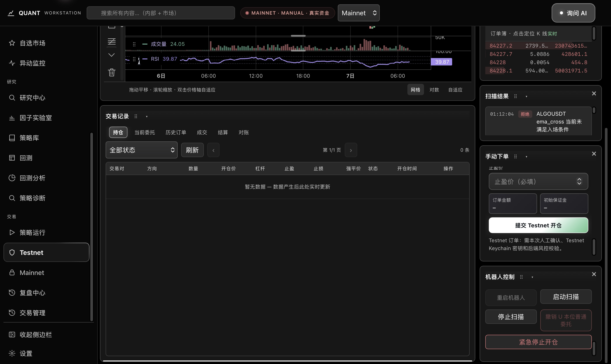
Task: Expand the 机器人控制 panel menu arrow
Action: [532, 277]
